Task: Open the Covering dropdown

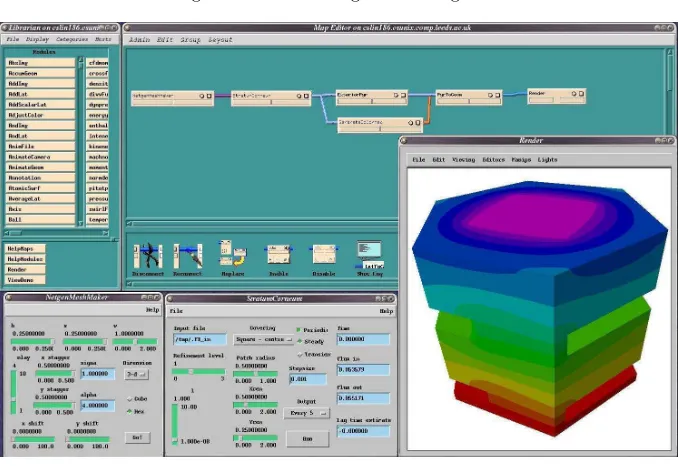Action: (x=263, y=340)
